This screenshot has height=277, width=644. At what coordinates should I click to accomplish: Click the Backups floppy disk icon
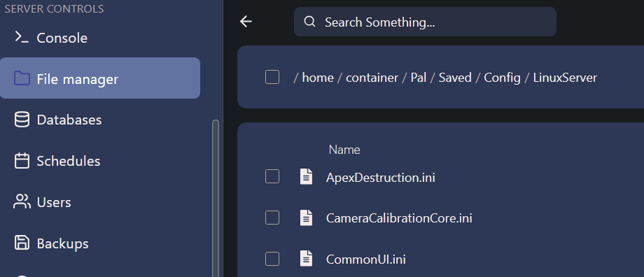click(22, 243)
